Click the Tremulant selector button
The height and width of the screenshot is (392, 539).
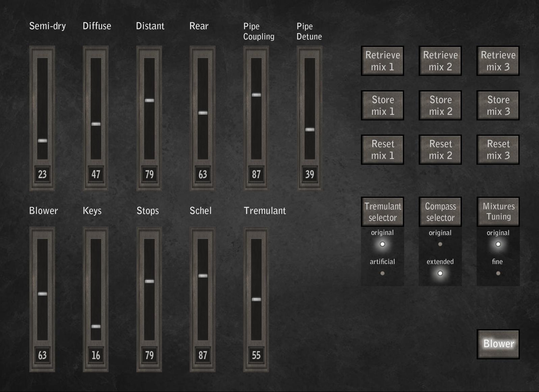tap(382, 212)
